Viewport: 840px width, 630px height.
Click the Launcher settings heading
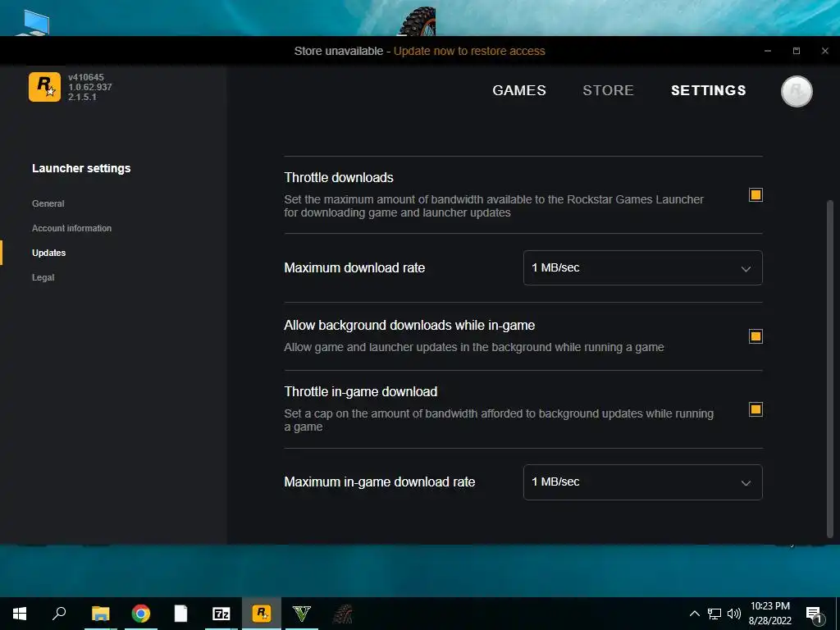(81, 168)
